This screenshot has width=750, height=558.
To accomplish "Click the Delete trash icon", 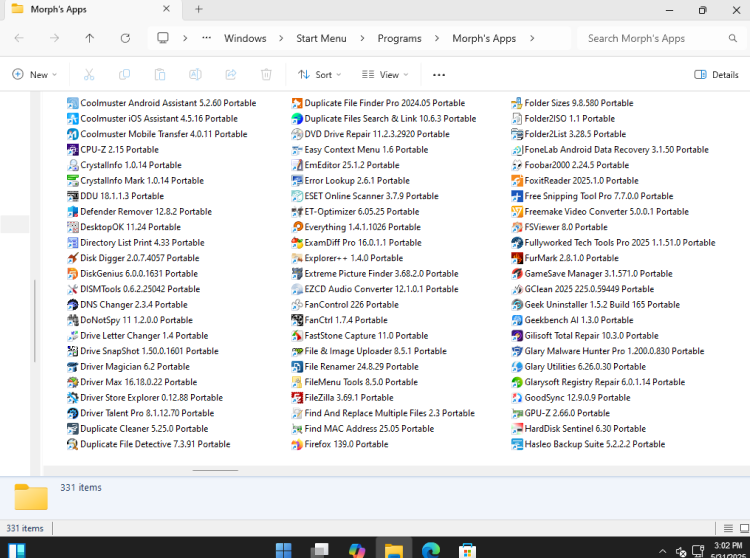I will pyautogui.click(x=266, y=75).
